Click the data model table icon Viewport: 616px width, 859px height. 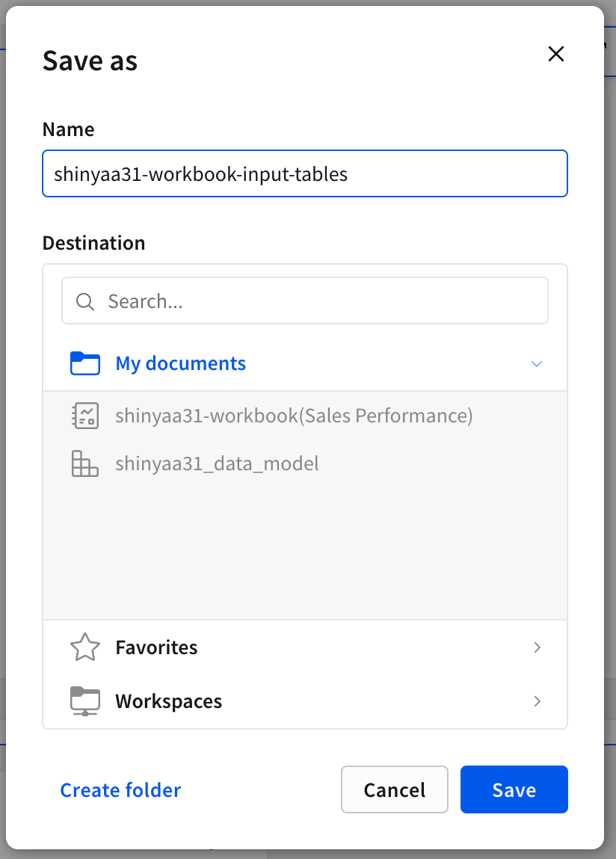[x=85, y=464]
